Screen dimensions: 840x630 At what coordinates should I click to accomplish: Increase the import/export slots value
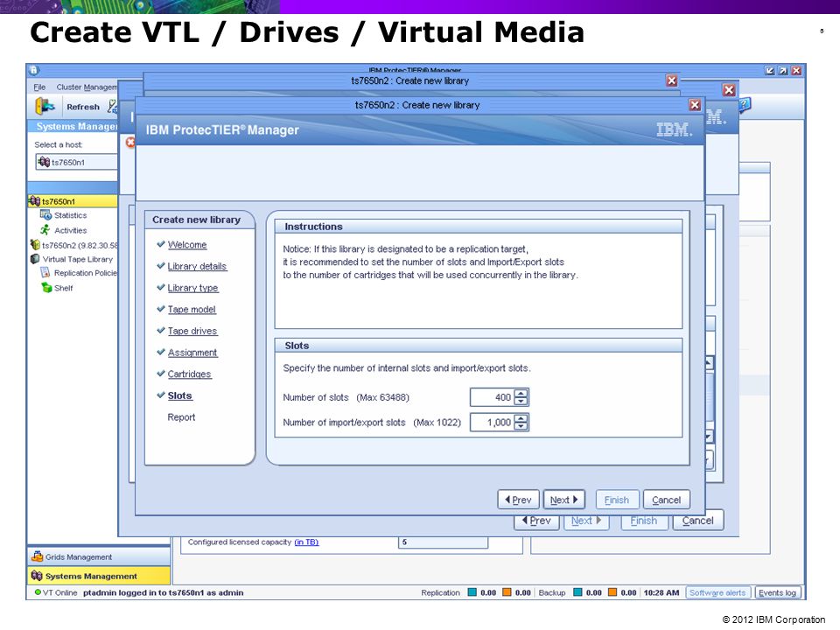pyautogui.click(x=521, y=418)
